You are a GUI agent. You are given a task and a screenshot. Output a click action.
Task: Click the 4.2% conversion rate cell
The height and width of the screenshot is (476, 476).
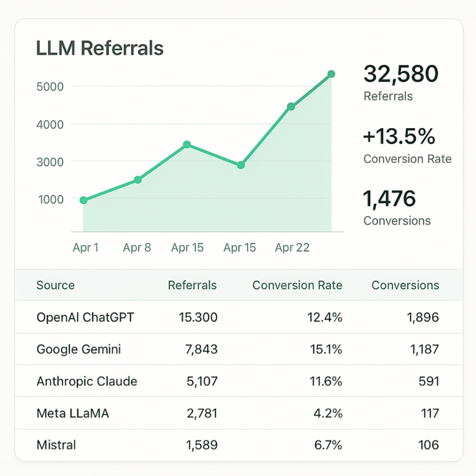(328, 413)
